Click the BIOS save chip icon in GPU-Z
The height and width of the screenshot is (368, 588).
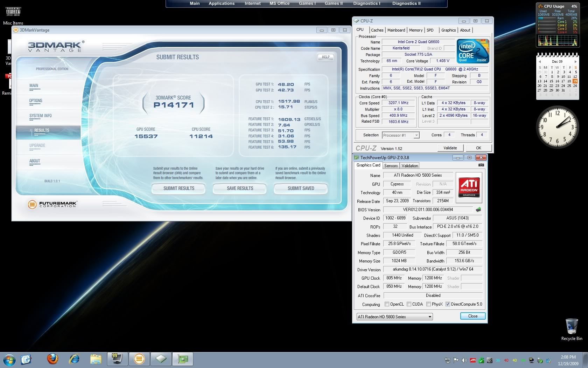(x=478, y=210)
